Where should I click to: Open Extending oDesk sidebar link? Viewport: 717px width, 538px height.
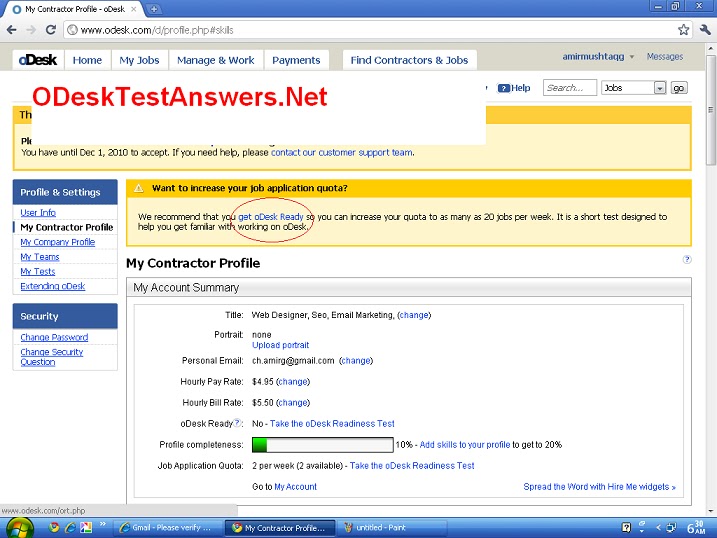click(x=53, y=286)
